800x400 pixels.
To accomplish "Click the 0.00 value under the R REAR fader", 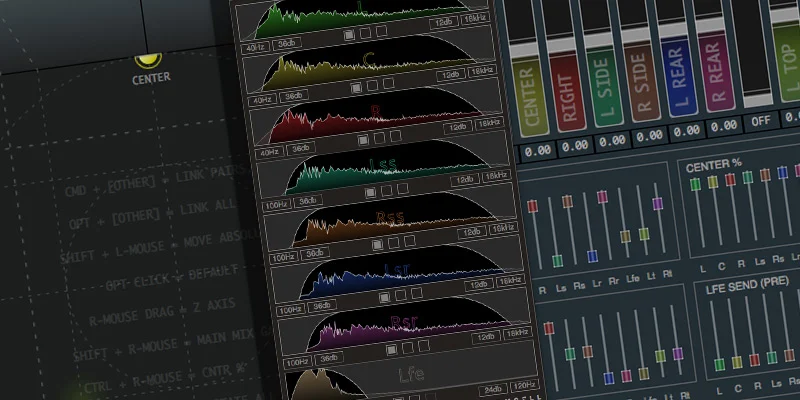I will (724, 126).
